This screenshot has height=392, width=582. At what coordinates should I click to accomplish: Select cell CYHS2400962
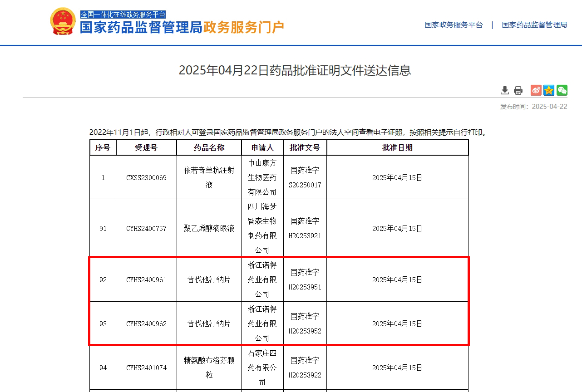pyautogui.click(x=146, y=324)
